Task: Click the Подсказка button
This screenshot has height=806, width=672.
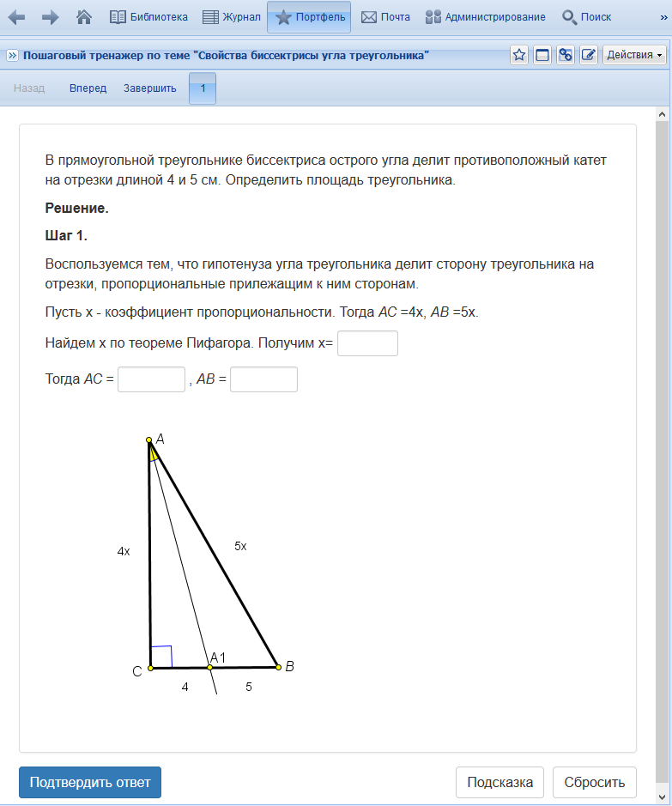Action: (499, 782)
